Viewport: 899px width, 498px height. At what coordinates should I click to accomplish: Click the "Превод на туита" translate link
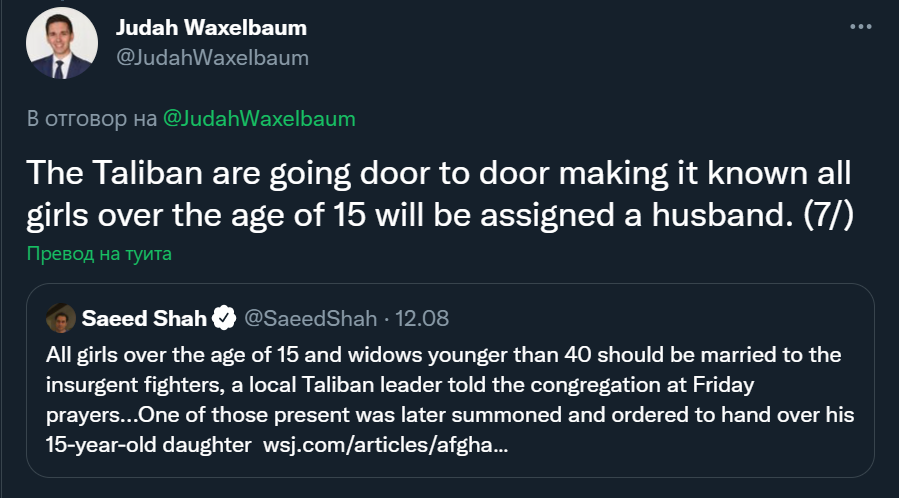point(99,253)
